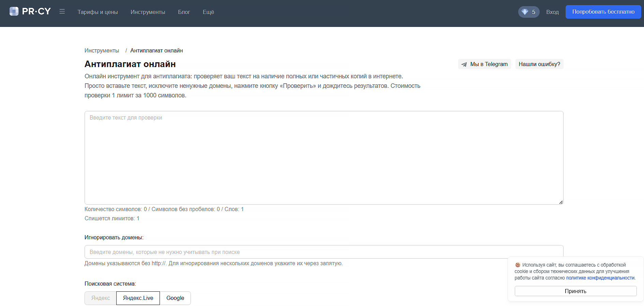Click the Вход login link
Viewport: 644px width, 306px height.
click(552, 12)
